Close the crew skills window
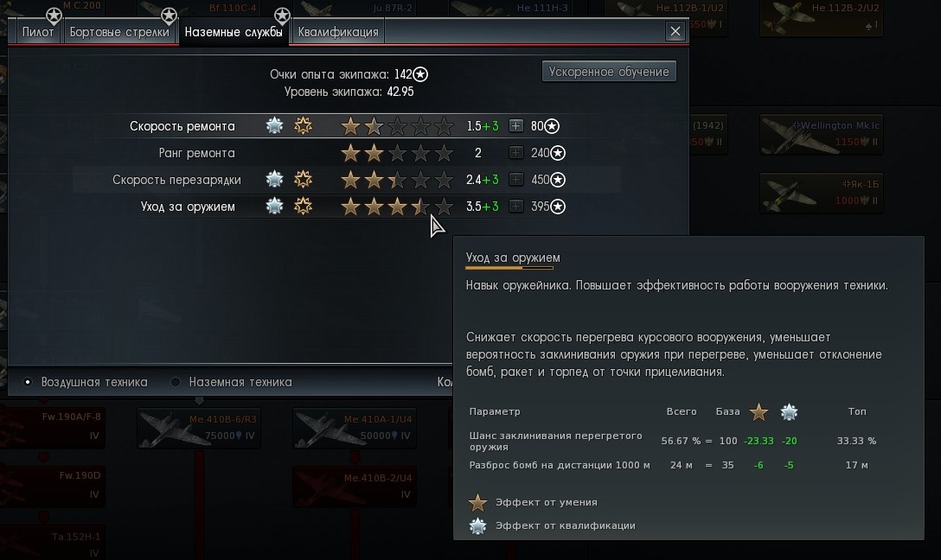Image resolution: width=941 pixels, height=560 pixels. pos(675,31)
